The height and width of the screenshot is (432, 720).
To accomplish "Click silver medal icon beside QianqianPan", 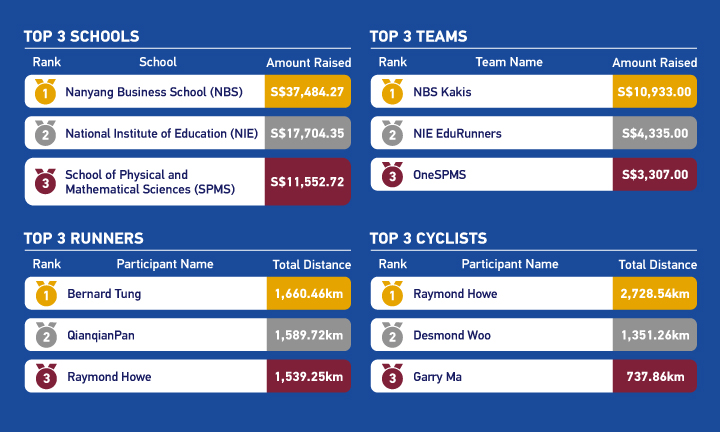I will pos(43,335).
